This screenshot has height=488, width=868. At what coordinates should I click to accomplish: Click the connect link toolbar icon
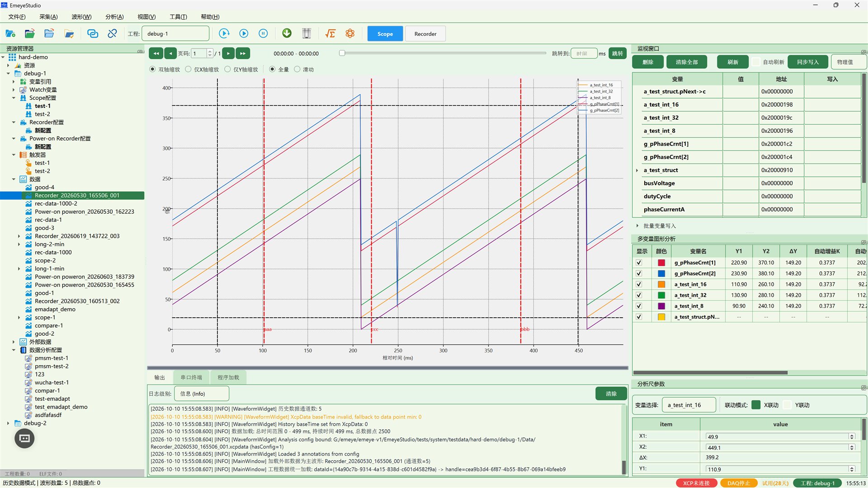pyautogui.click(x=93, y=33)
